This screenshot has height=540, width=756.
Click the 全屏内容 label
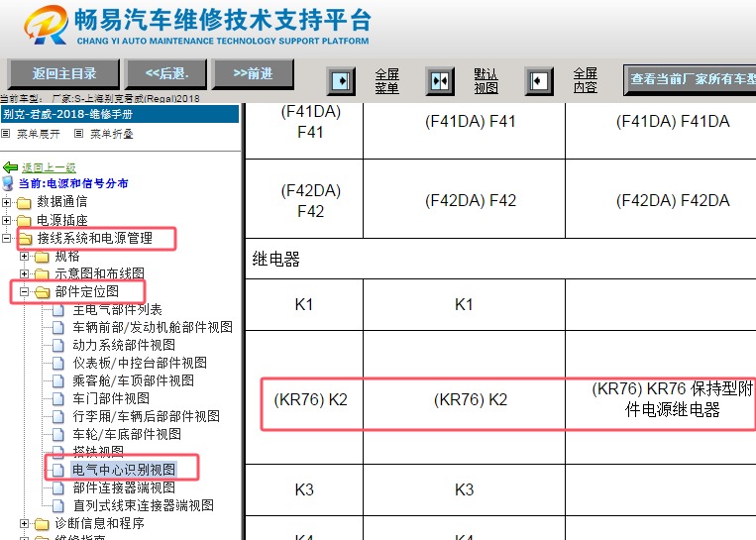click(586, 81)
